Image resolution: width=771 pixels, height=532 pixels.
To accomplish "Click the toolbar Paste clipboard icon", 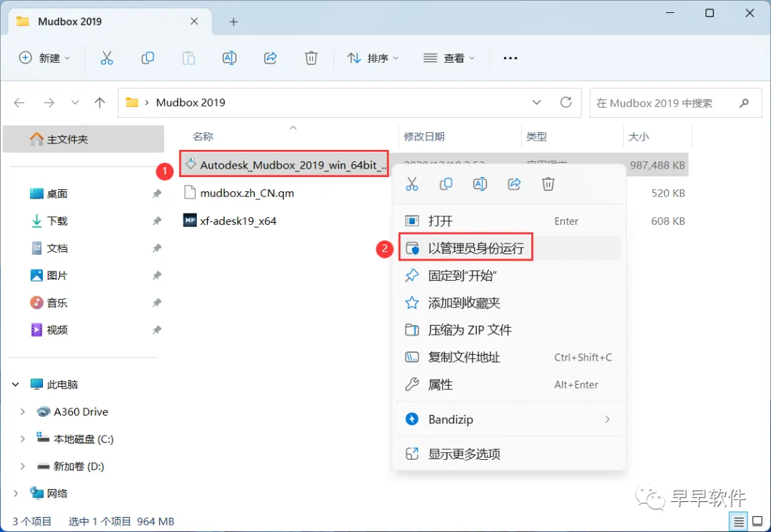I will [188, 58].
